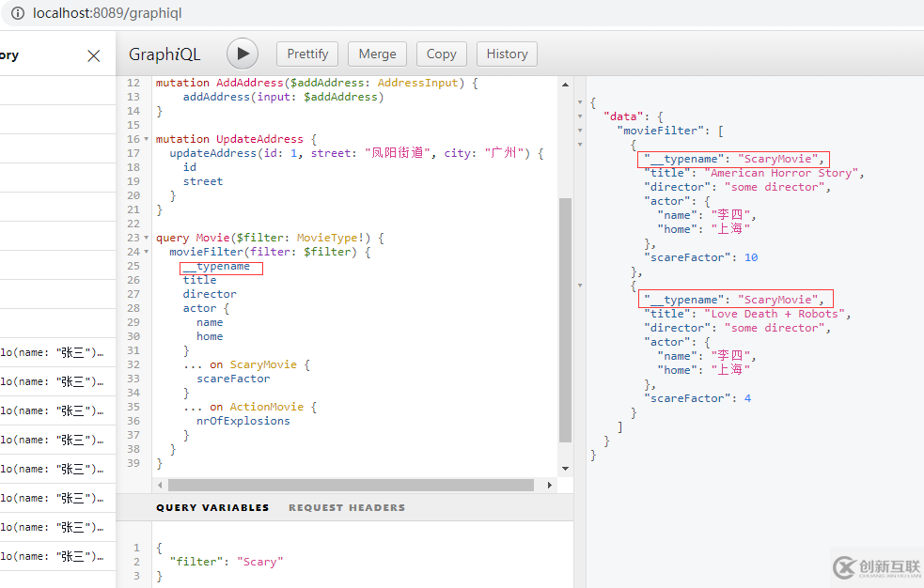Click the Merge button
Image resolution: width=924 pixels, height=588 pixels.
pos(377,54)
